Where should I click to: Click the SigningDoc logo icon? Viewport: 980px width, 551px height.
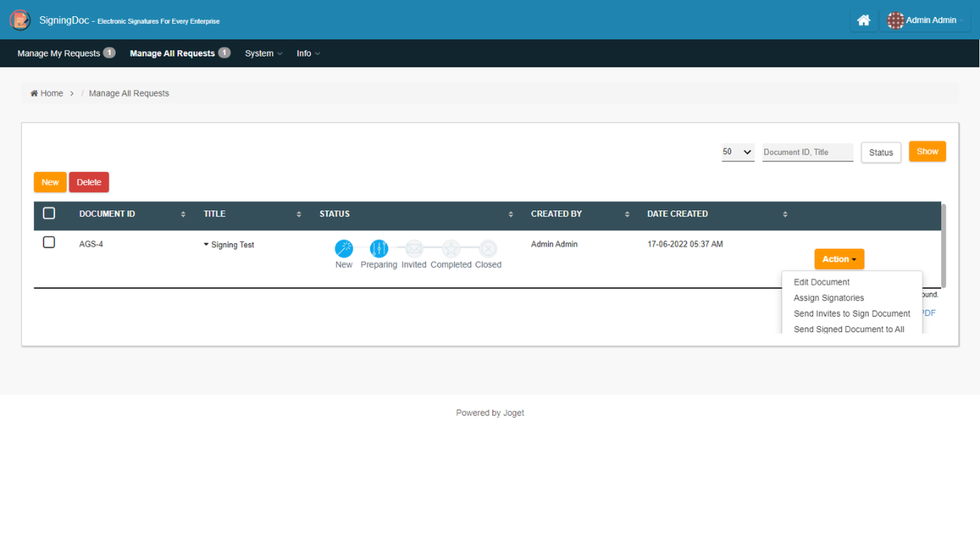tap(20, 20)
